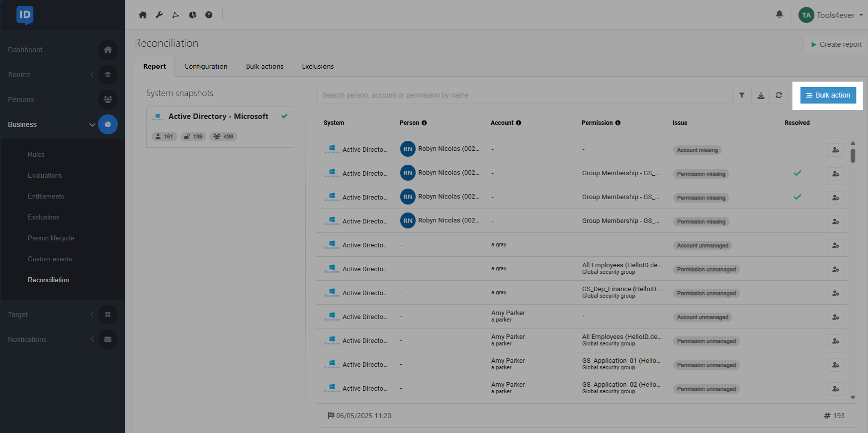Click action icon for a.gray All Employees row
The width and height of the screenshot is (868, 433).
[836, 269]
